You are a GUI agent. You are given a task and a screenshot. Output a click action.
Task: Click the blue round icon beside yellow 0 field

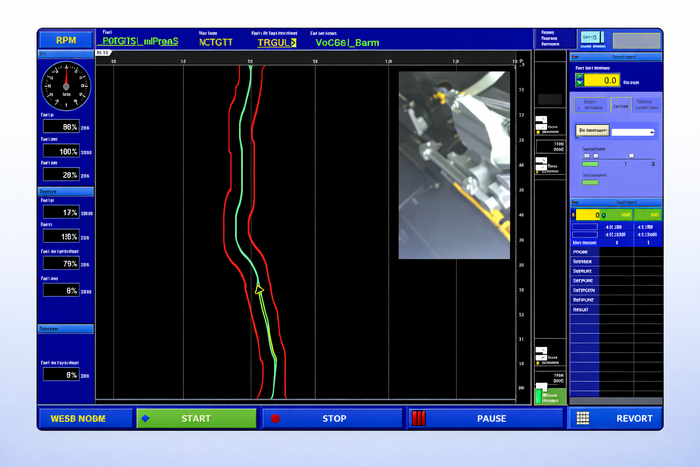click(604, 216)
